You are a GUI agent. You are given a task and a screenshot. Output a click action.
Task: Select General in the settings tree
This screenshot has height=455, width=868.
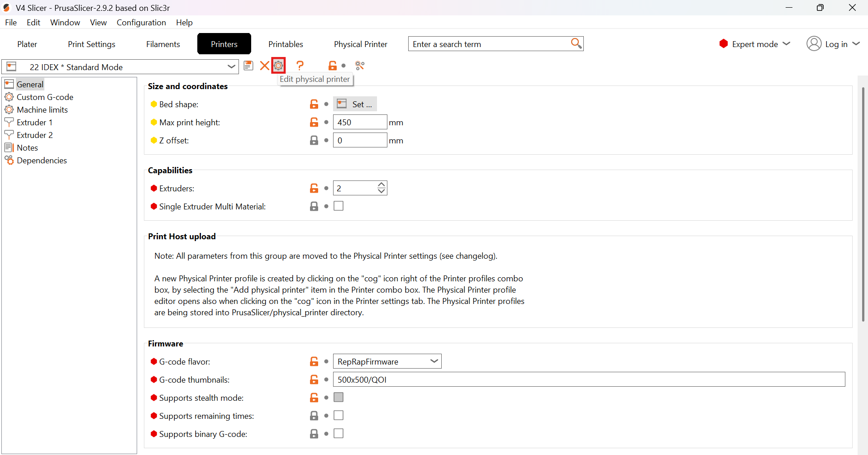[x=30, y=84]
